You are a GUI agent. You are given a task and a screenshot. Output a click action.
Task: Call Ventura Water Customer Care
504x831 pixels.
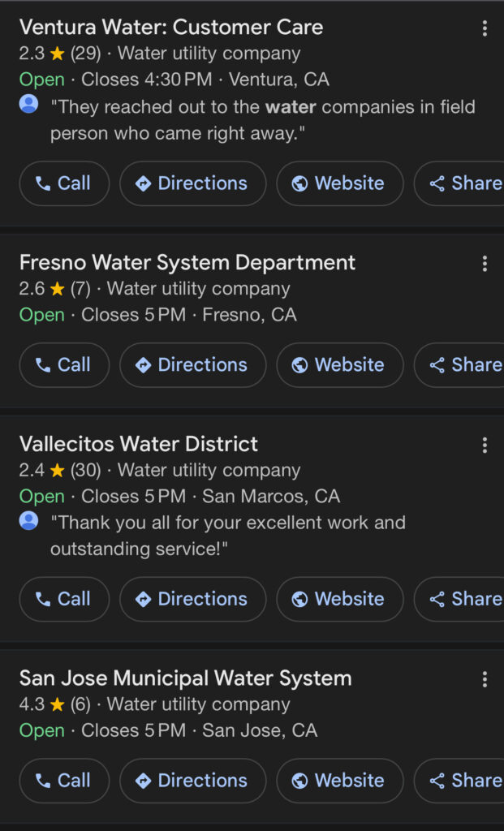point(64,183)
